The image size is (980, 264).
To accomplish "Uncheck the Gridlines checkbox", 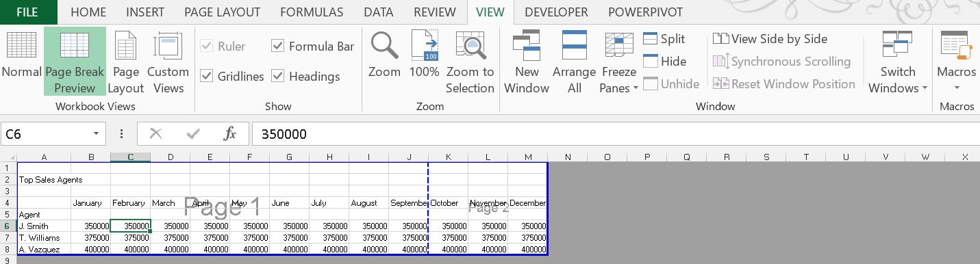I will (x=206, y=76).
